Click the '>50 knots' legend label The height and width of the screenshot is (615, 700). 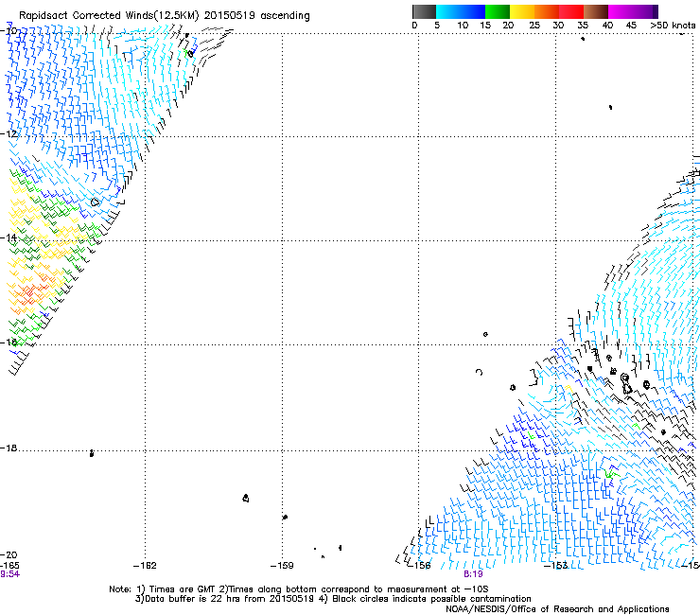pos(673,26)
